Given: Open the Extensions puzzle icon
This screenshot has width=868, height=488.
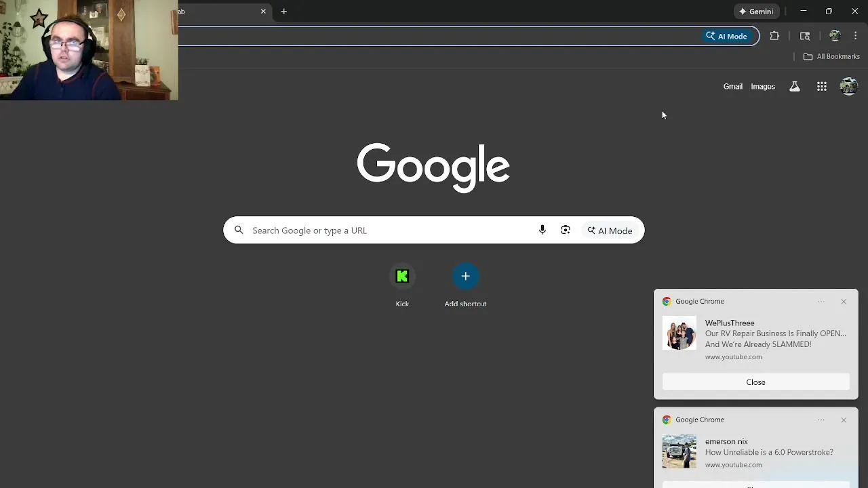Looking at the screenshot, I should tap(774, 36).
